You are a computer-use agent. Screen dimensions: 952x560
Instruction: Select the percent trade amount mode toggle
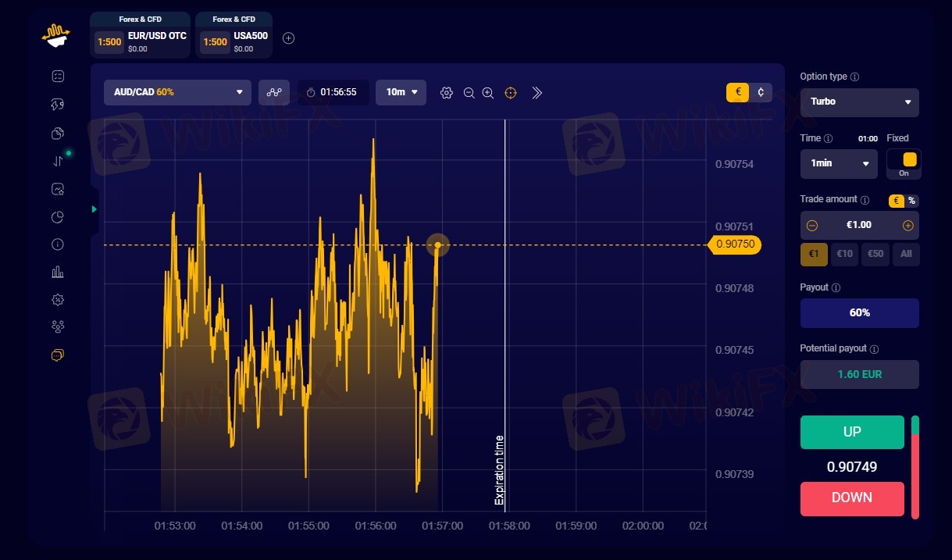click(x=911, y=201)
